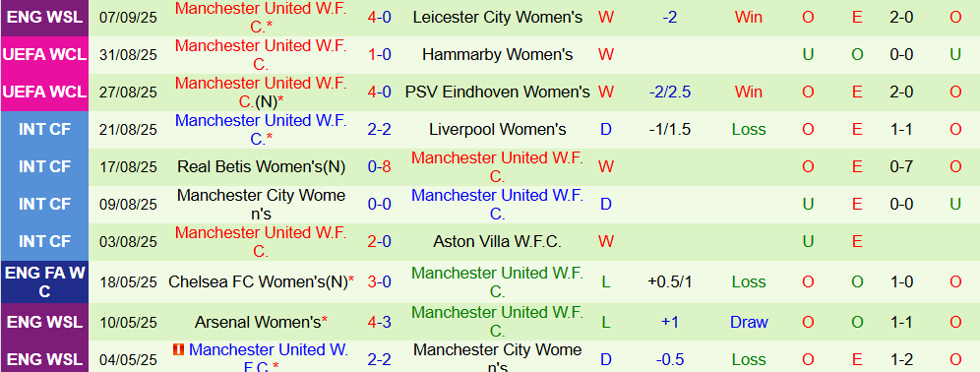Click the Real Betis Women's(N) team name
This screenshot has width=980, height=372.
click(261, 167)
